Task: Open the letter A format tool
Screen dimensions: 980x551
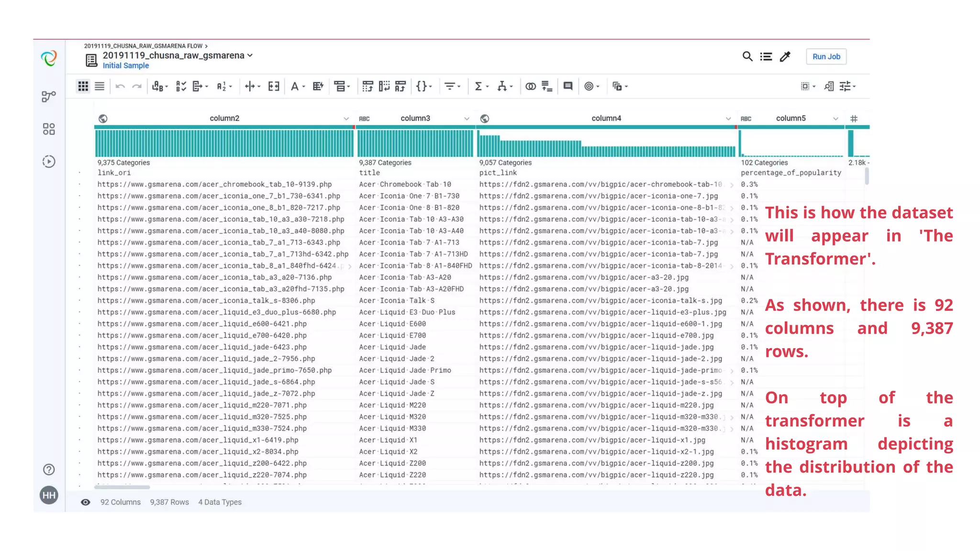Action: [298, 86]
